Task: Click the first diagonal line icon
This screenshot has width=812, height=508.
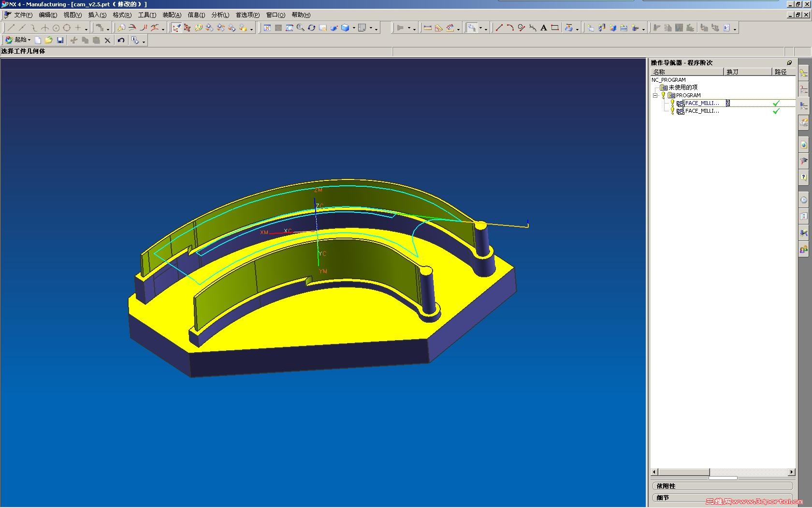Action: click(x=12, y=28)
